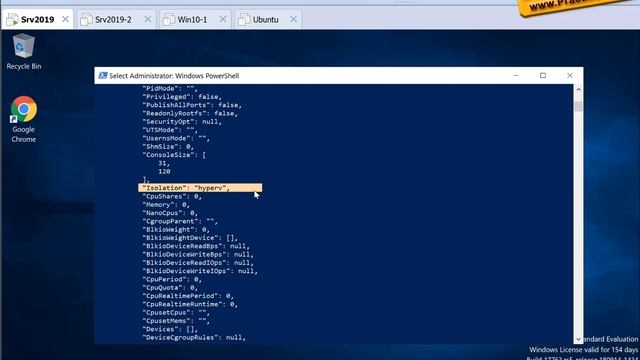Click the "CpuShares": 0 line
Image resolution: width=640 pixels, height=360 pixels.
(x=172, y=196)
